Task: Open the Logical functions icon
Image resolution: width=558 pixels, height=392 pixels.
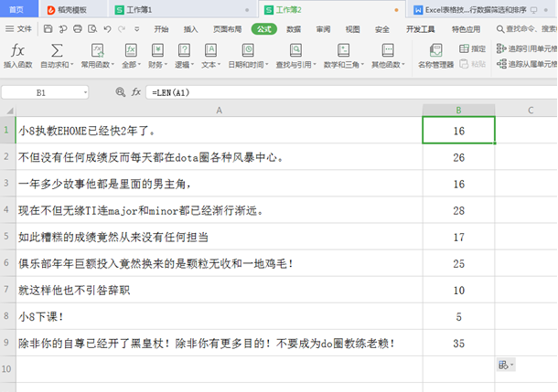Action: [184, 50]
